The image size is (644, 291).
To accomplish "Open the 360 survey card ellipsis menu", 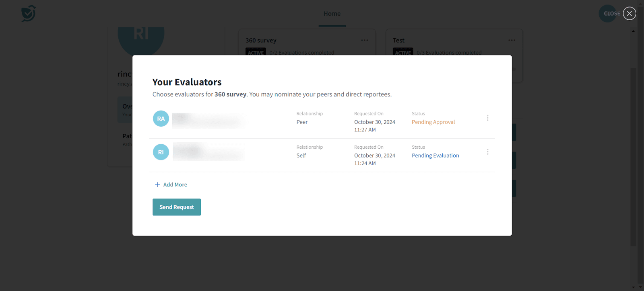I will (364, 40).
